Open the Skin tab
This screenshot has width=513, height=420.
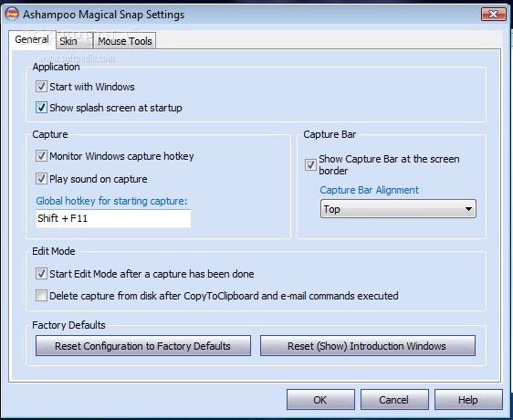(75, 41)
